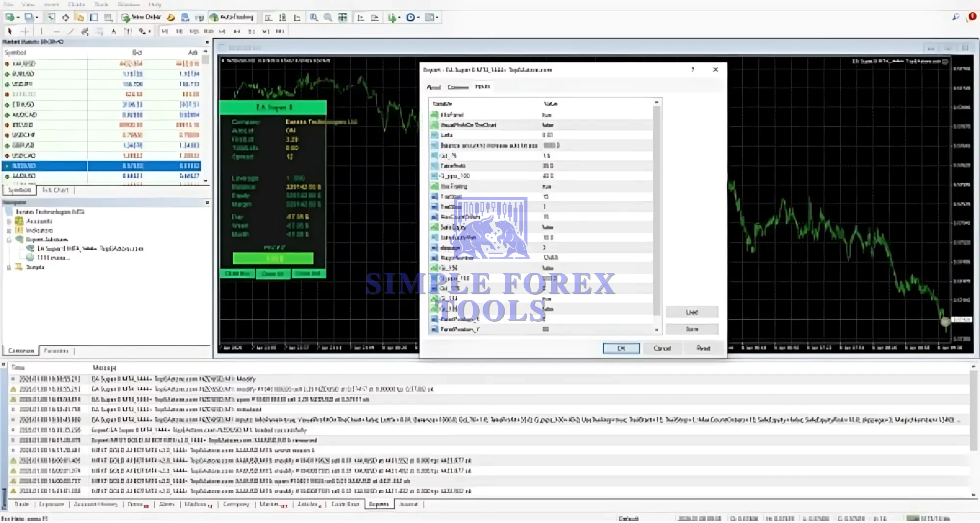The width and height of the screenshot is (980, 523).
Task: Switch to the Common tab in dialog
Action: [458, 87]
